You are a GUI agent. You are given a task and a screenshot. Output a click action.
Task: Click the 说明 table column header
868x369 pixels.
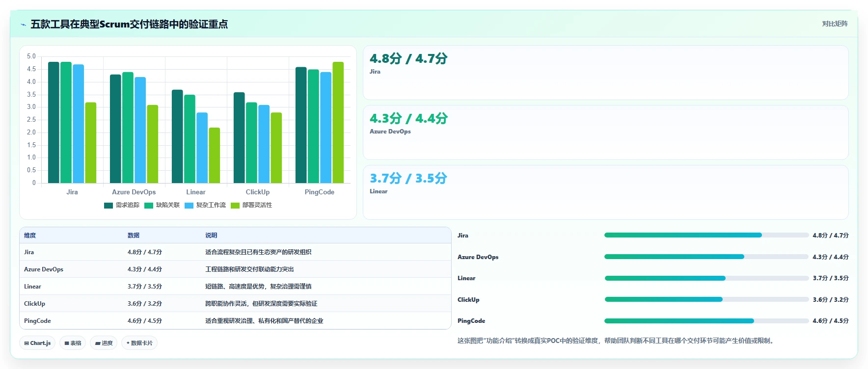tap(211, 236)
